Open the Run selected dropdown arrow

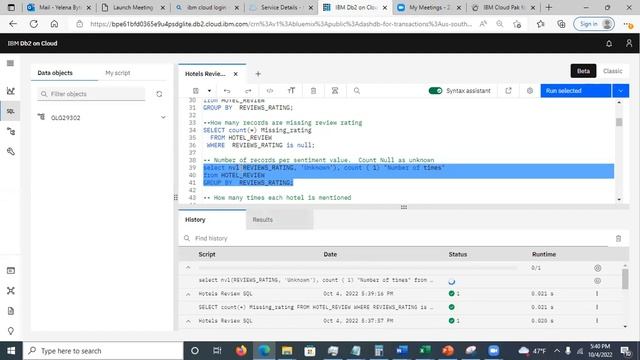(x=620, y=91)
